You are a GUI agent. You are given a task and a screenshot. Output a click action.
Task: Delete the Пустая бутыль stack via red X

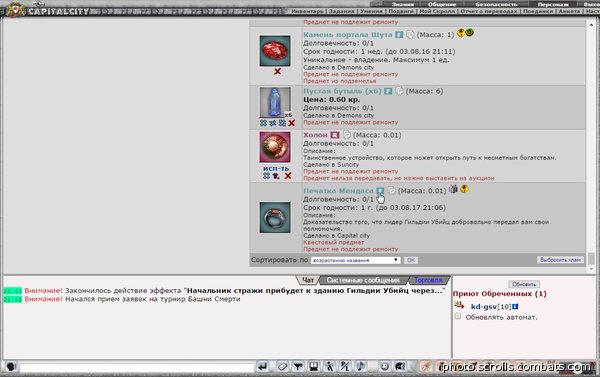pyautogui.click(x=292, y=123)
